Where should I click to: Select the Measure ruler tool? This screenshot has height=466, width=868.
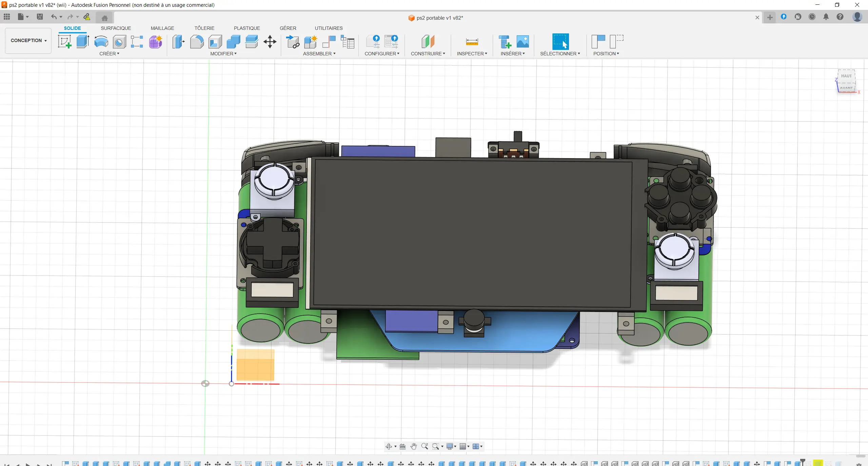pos(472,42)
